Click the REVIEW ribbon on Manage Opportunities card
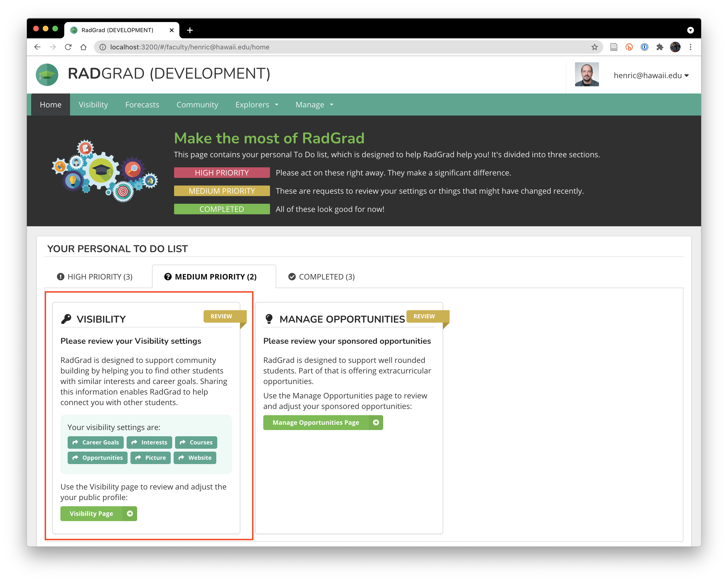Image resolution: width=728 pixels, height=582 pixels. click(x=428, y=316)
